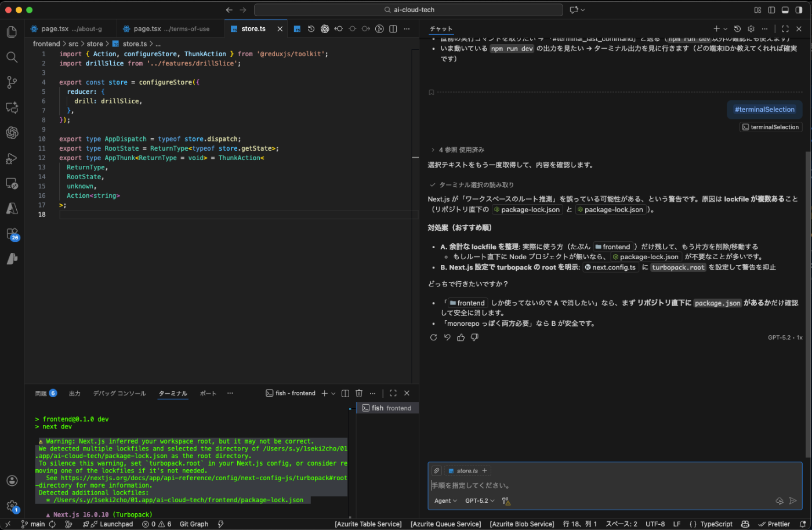812x530 pixels.
Task: Toggle the bottom panel layout button
Action: [x=785, y=10]
